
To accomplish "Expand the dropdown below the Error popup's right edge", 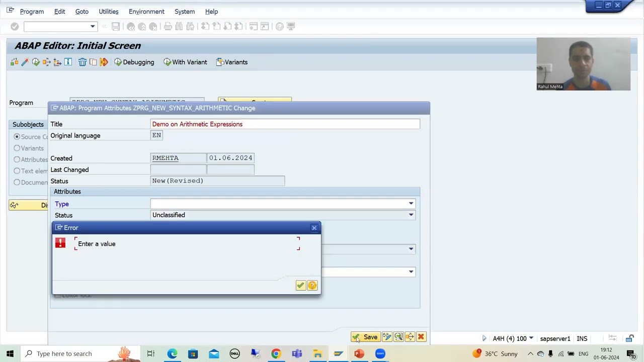I will [411, 249].
